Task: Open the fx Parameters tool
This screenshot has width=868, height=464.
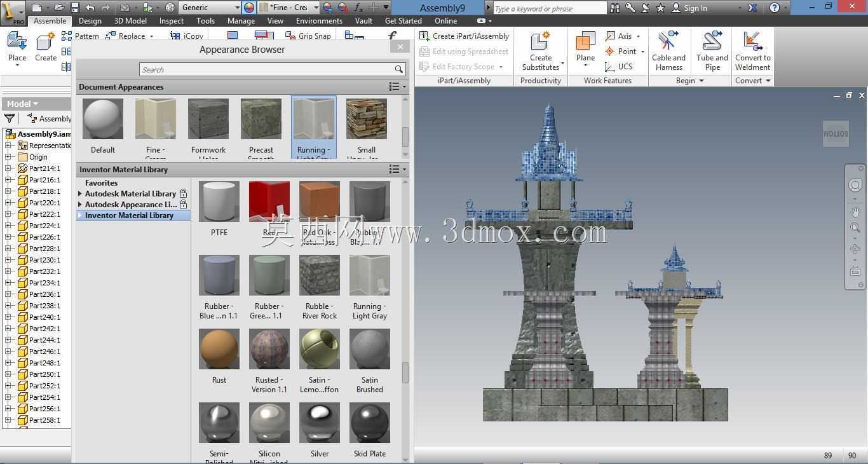Action: [x=358, y=8]
